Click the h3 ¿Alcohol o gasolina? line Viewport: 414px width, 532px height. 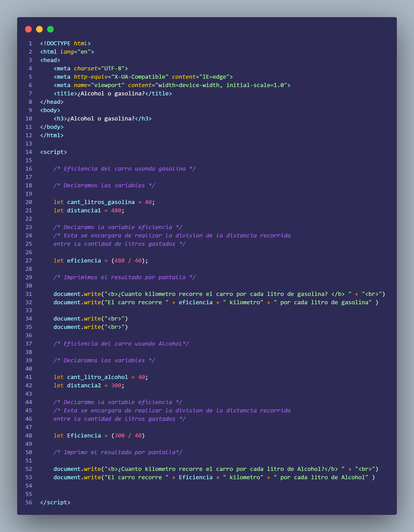tap(103, 119)
